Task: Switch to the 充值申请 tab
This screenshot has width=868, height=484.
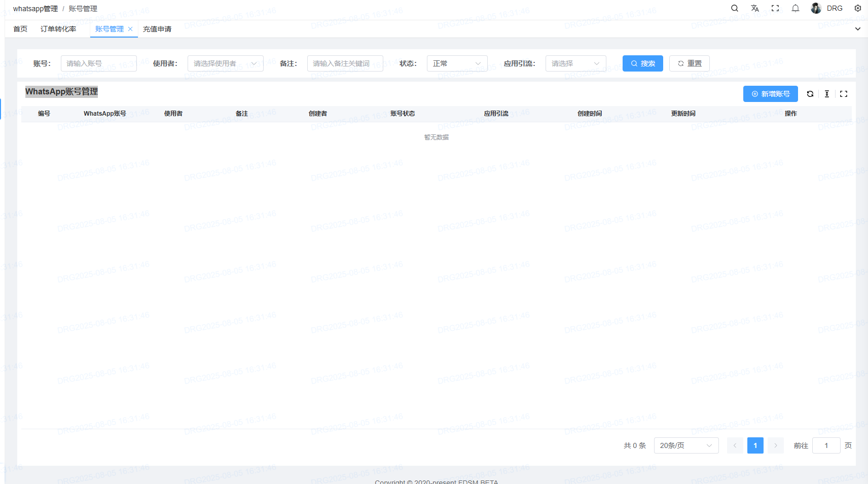Action: click(157, 29)
